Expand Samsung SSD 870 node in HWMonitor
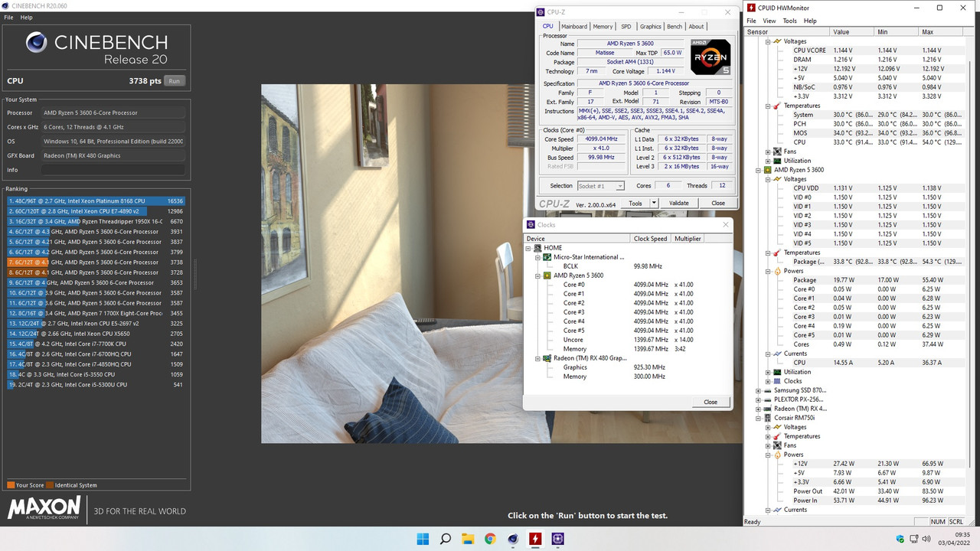The width and height of the screenshot is (980, 551). pos(759,390)
